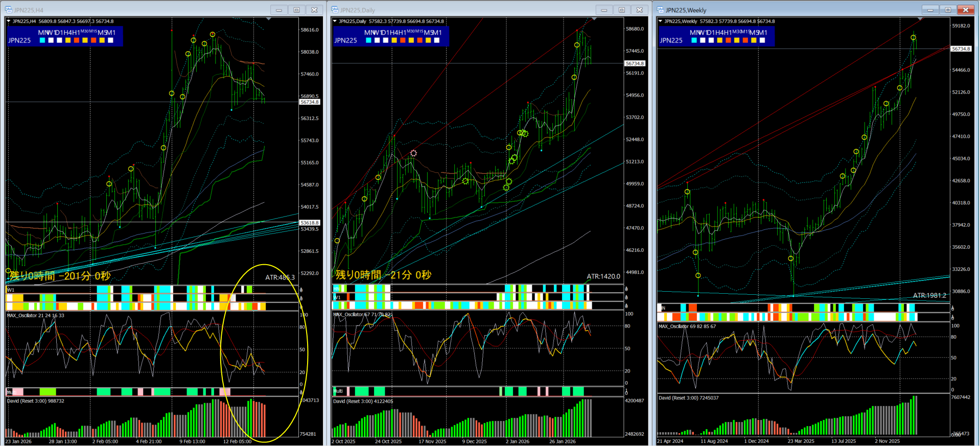Maximize the JPN225,Daily chart window

622,10
